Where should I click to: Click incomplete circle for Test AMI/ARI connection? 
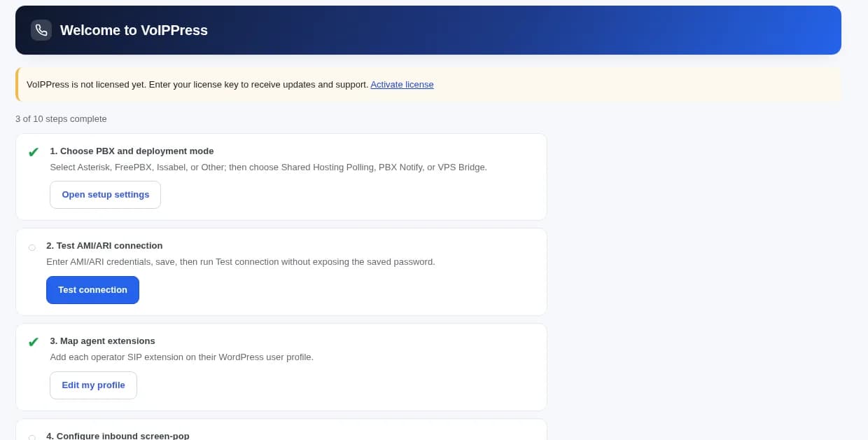(31, 247)
